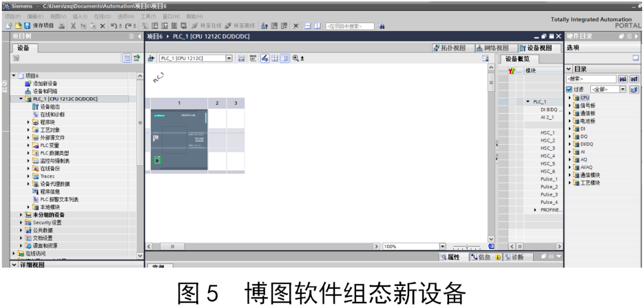
Task: Click the project search input field
Action: (350, 26)
